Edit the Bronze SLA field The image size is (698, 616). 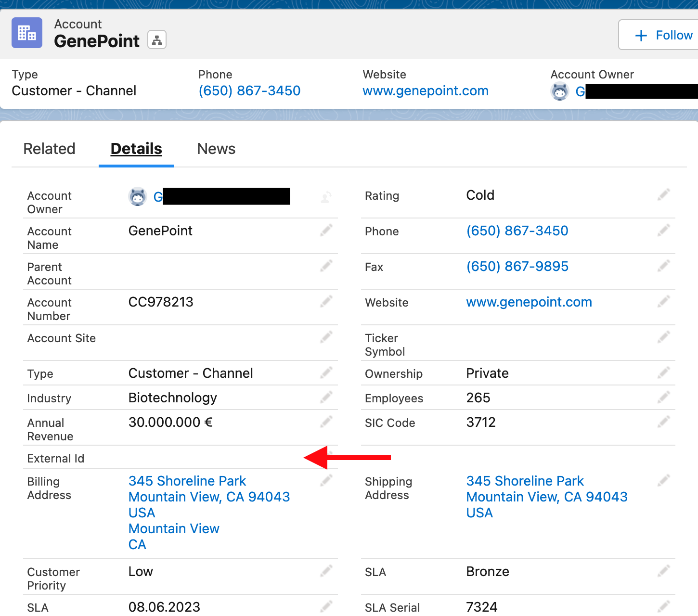click(663, 571)
